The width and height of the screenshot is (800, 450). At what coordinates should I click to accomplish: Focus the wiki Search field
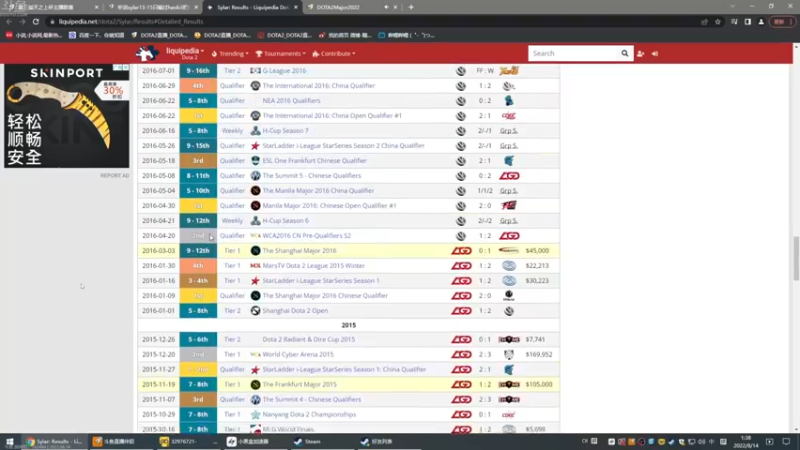(x=573, y=53)
